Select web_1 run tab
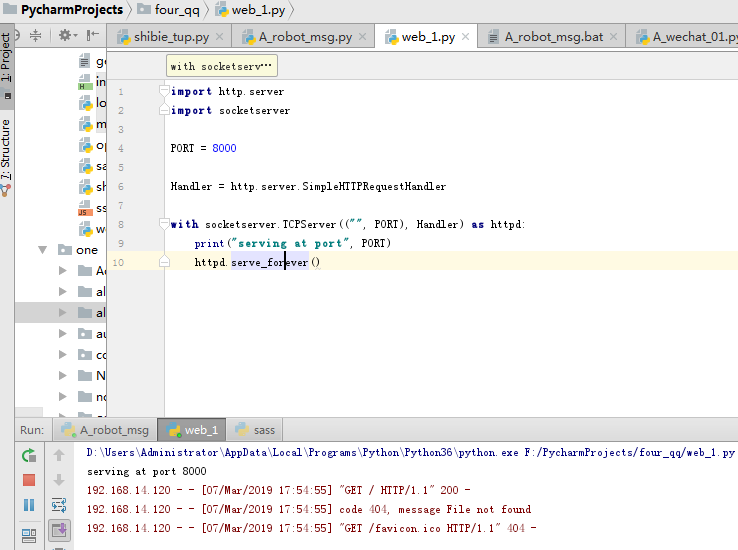This screenshot has width=738, height=550. [192, 430]
